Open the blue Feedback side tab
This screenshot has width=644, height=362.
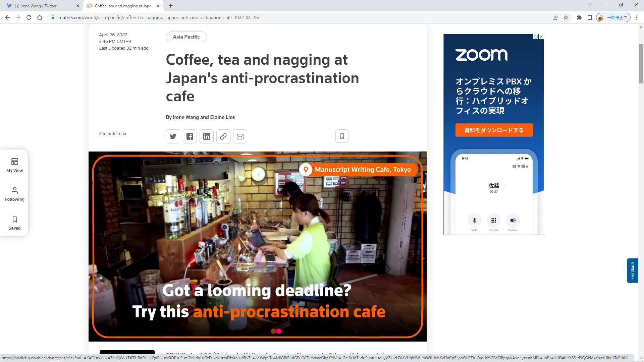click(x=632, y=270)
